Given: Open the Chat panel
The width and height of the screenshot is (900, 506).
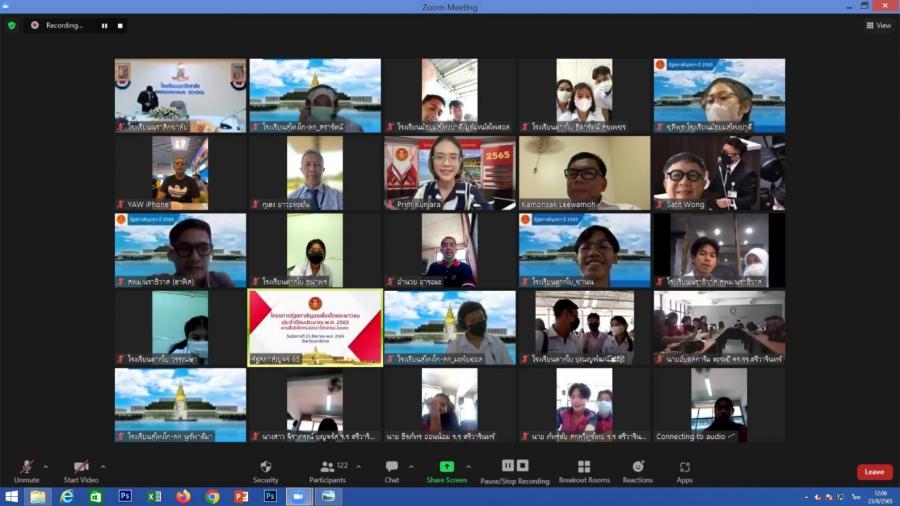Looking at the screenshot, I should pos(391,471).
